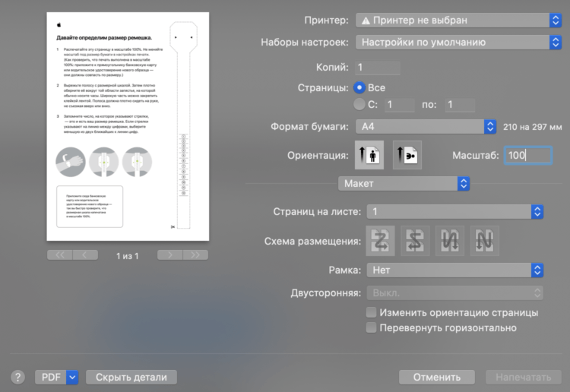Choose top-to-bottom then right layout direction

coord(450,241)
